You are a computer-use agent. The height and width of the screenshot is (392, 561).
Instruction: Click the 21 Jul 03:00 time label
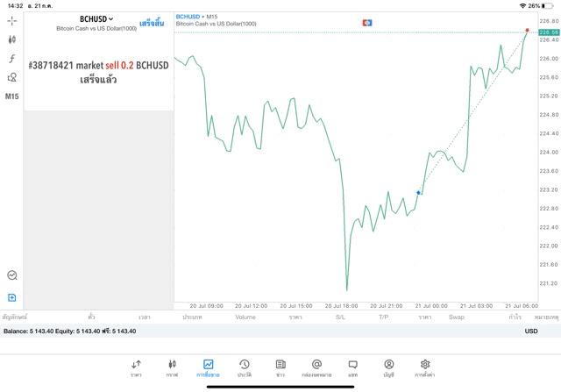point(477,306)
